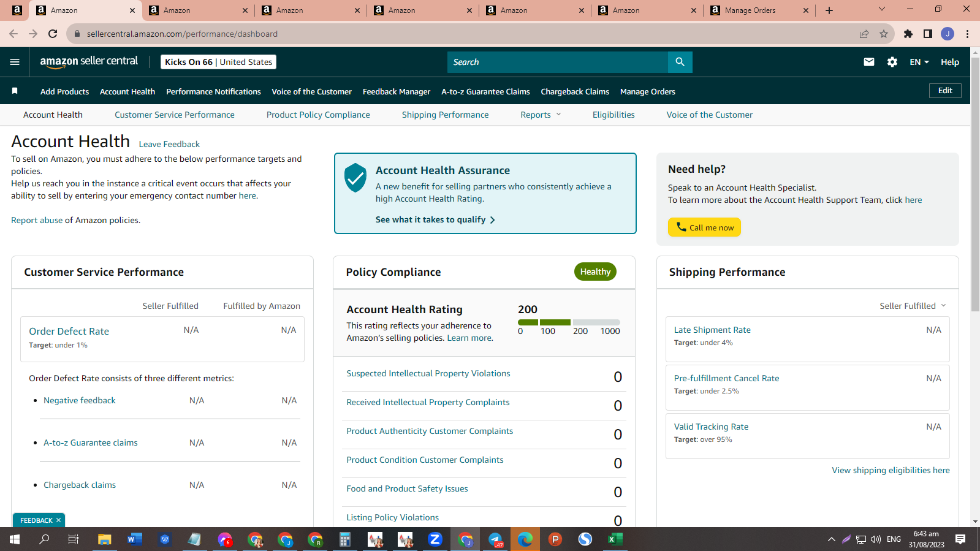Open Microsoft Word from the taskbar
This screenshot has height=551, width=980.
click(x=135, y=539)
